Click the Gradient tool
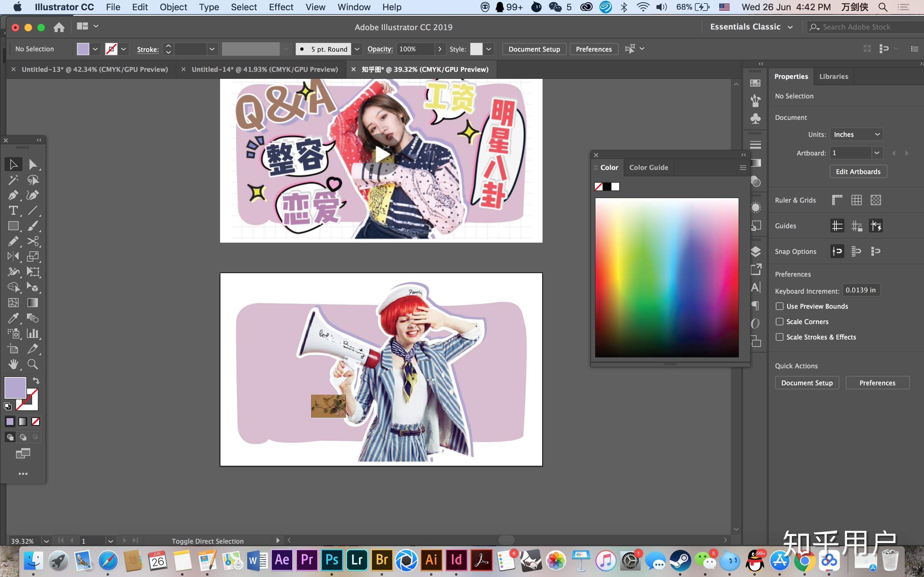 [32, 303]
